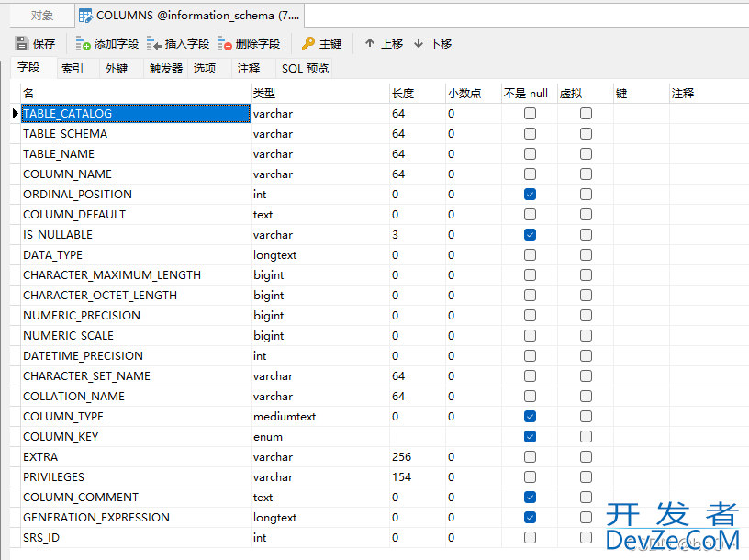Click the Virtual (虚拟) column header

click(x=586, y=93)
